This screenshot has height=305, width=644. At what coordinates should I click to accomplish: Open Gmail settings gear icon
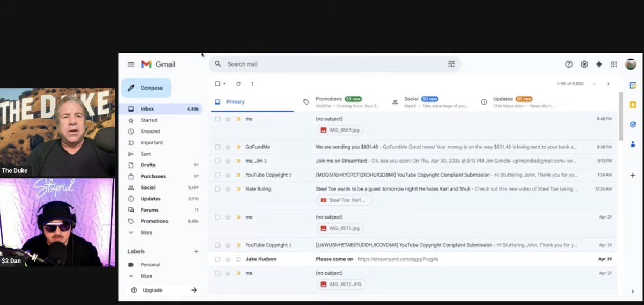[584, 64]
